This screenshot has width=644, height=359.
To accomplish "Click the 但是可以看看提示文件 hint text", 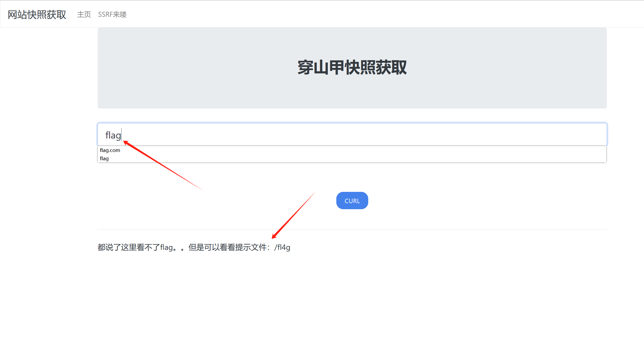I will point(227,247).
